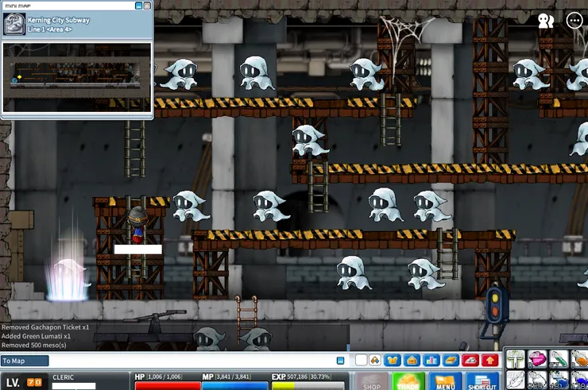Open the Inventory bag icon
The height and width of the screenshot is (390, 588).
412,361
